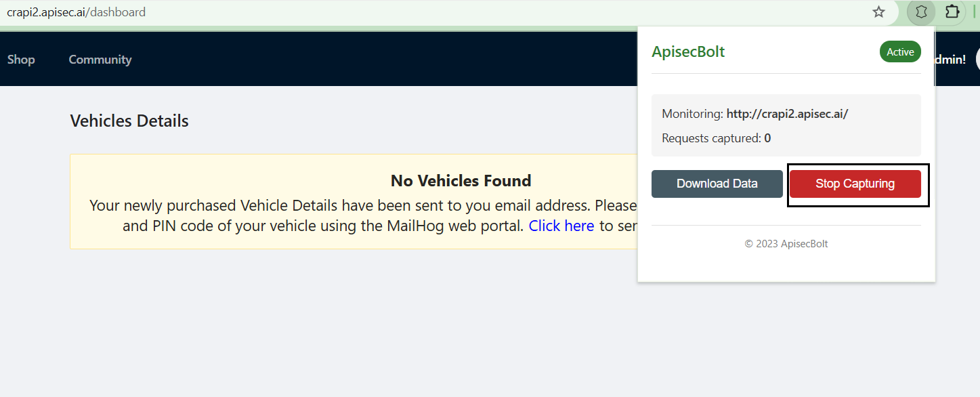Click the Requests captured counter

click(716, 138)
